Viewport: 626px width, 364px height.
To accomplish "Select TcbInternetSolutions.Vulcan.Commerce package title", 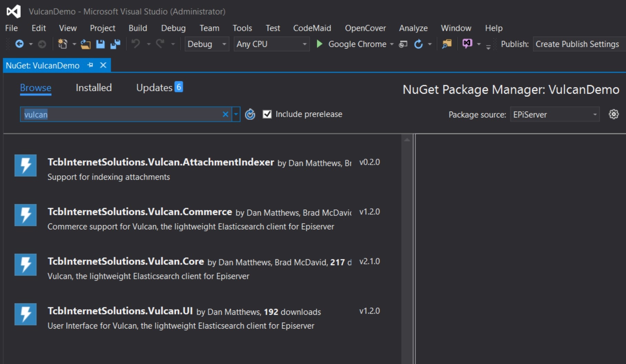I will [140, 211].
